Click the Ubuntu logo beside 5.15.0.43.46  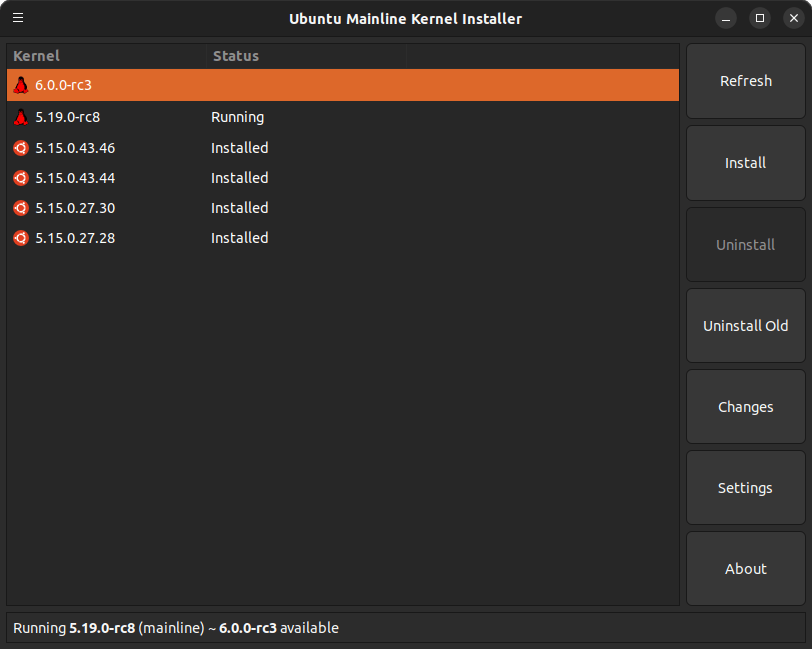click(x=21, y=148)
